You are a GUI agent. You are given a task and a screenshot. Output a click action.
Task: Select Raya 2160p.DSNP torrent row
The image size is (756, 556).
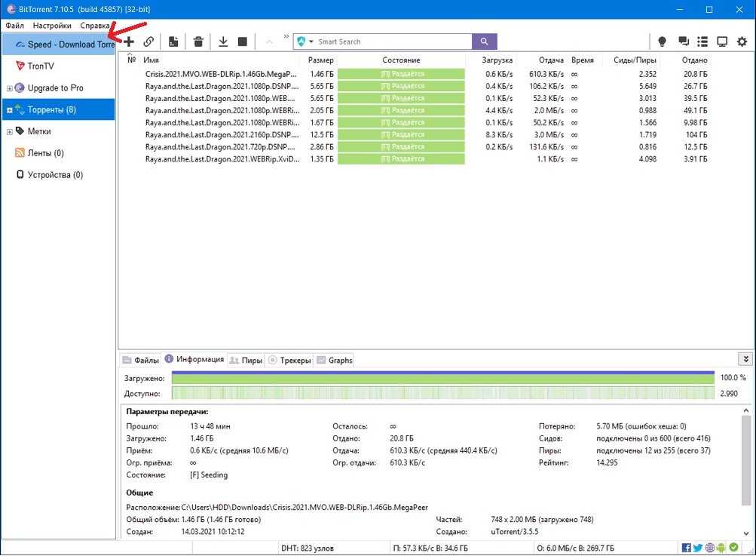point(415,134)
